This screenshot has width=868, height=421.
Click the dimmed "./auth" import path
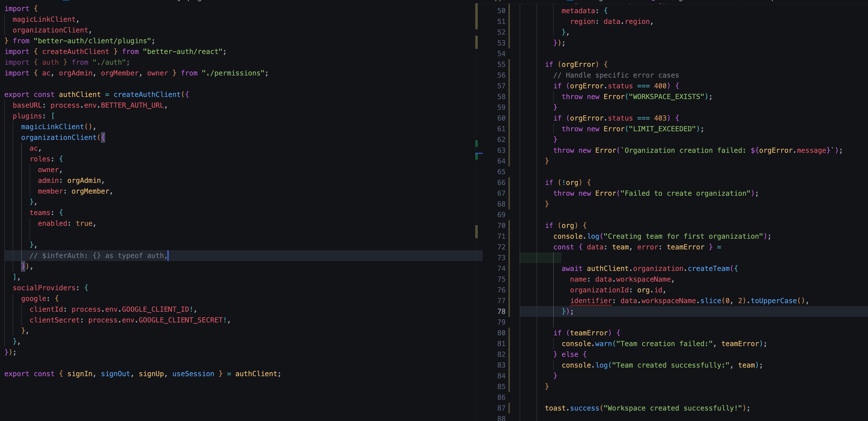pos(109,62)
